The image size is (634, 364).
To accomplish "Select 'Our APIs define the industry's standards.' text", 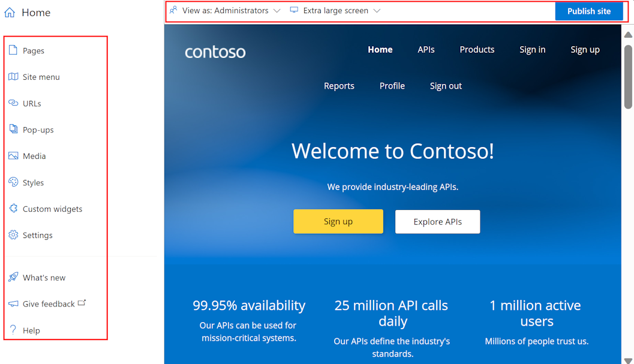I will point(392,347).
